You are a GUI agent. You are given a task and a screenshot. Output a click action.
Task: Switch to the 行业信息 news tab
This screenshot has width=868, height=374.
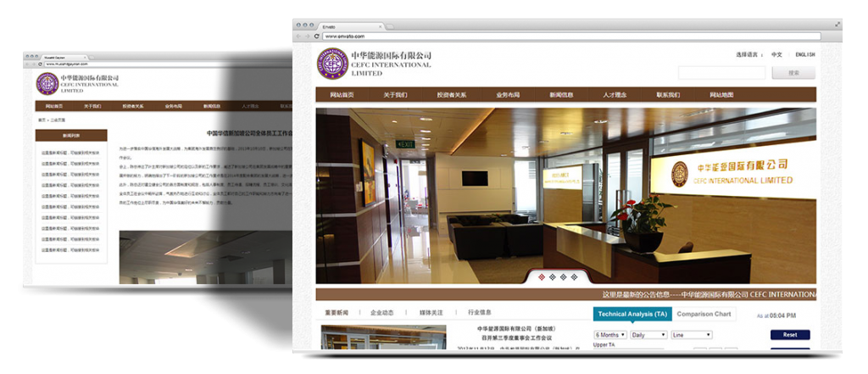[x=480, y=312]
